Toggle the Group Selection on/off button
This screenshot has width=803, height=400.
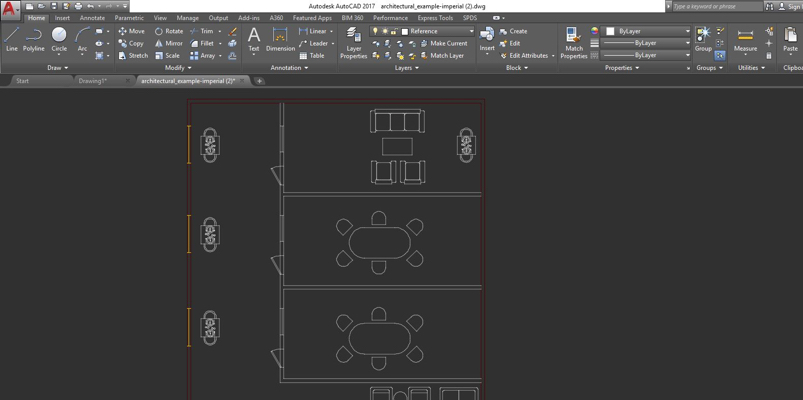click(x=720, y=56)
